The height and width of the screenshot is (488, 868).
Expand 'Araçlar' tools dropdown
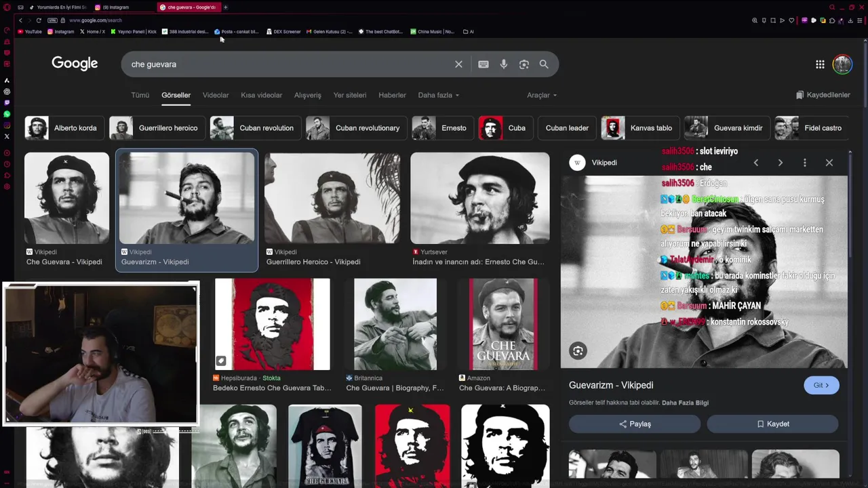[x=542, y=95]
